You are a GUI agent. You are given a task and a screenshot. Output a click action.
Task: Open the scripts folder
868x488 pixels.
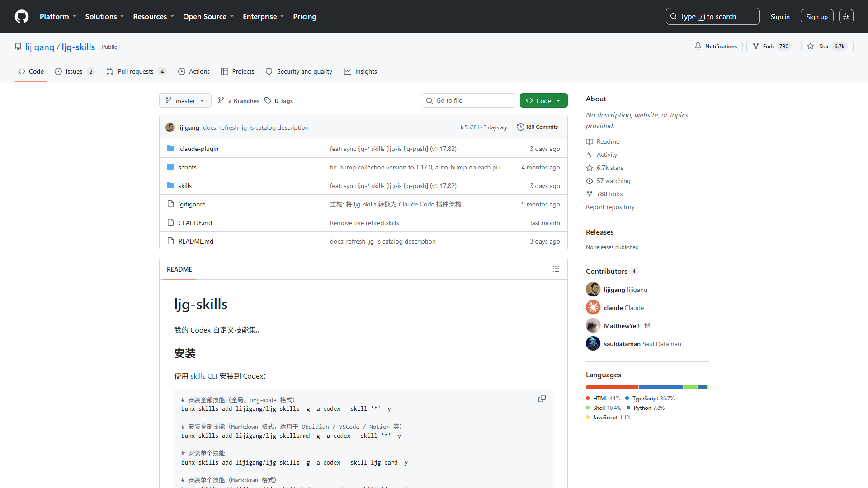187,167
